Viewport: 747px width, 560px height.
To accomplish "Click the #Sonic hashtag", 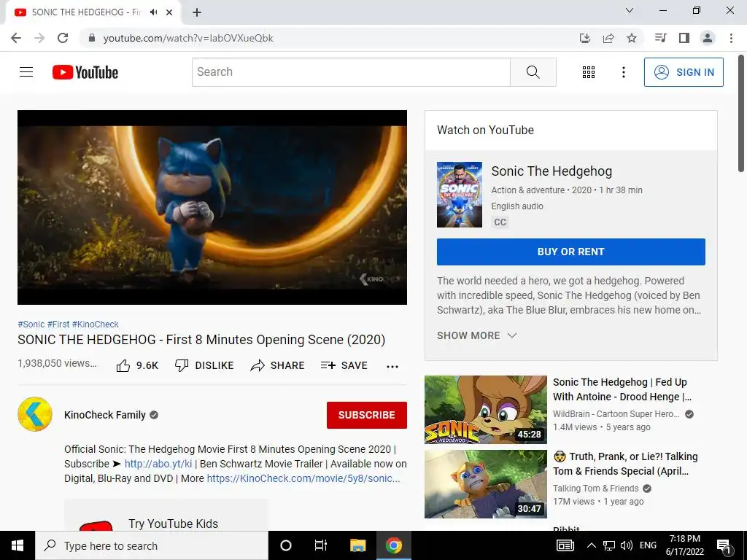I will coord(31,324).
